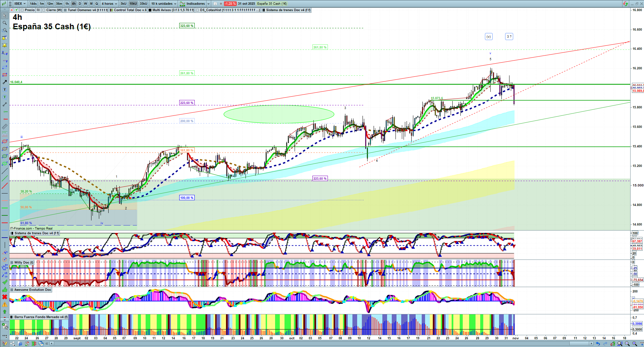Select the 35kU units button
The image size is (644, 347).
(x=144, y=4)
